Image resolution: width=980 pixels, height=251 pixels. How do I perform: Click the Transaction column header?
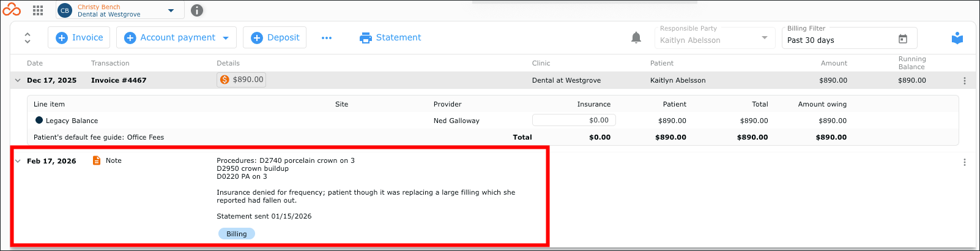pos(110,63)
